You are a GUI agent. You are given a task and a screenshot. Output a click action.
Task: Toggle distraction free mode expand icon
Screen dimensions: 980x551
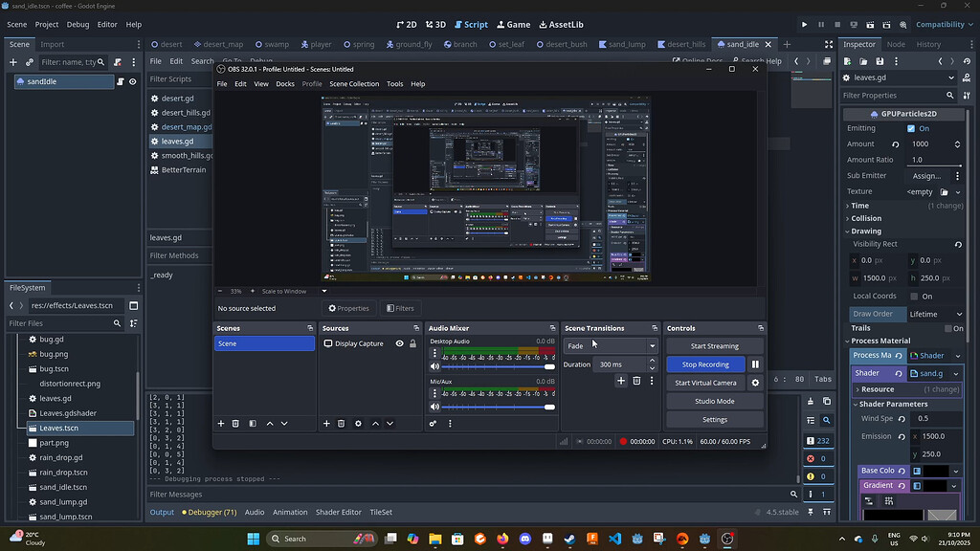(829, 44)
